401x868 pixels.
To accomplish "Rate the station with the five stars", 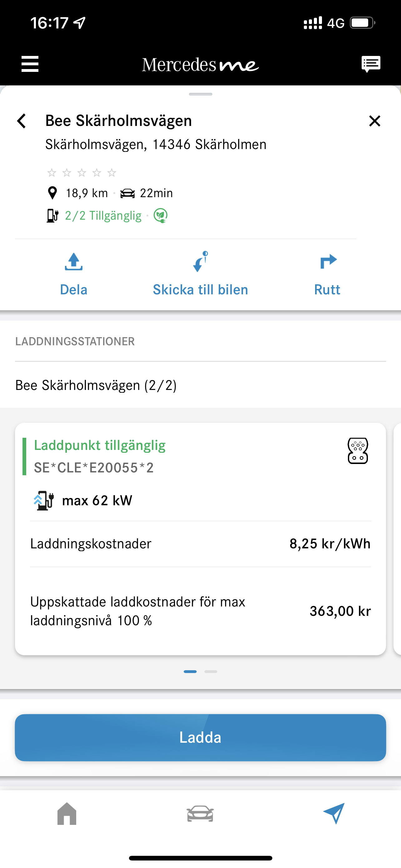I will pyautogui.click(x=82, y=173).
